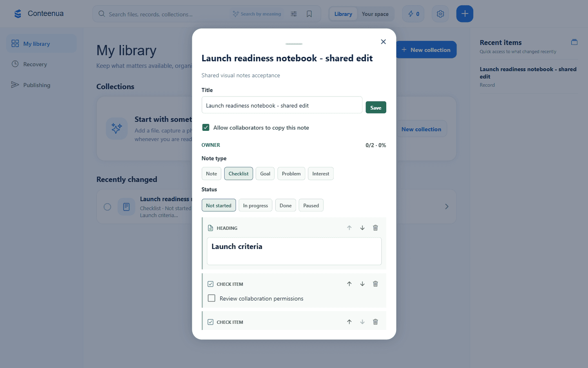The height and width of the screenshot is (368, 588).
Task: Set status to Done
Action: coord(285,205)
